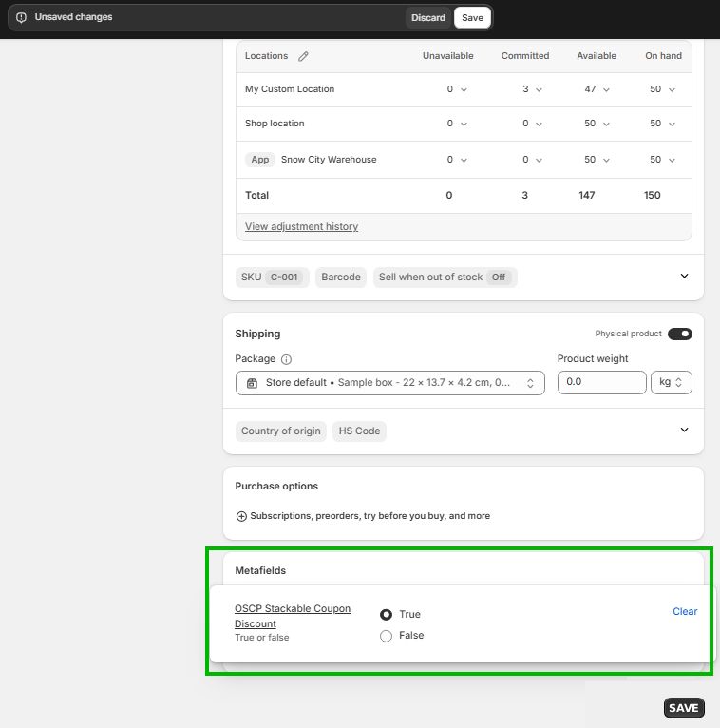Open the kg weight unit dropdown
This screenshot has height=728, width=720.
pyautogui.click(x=671, y=382)
